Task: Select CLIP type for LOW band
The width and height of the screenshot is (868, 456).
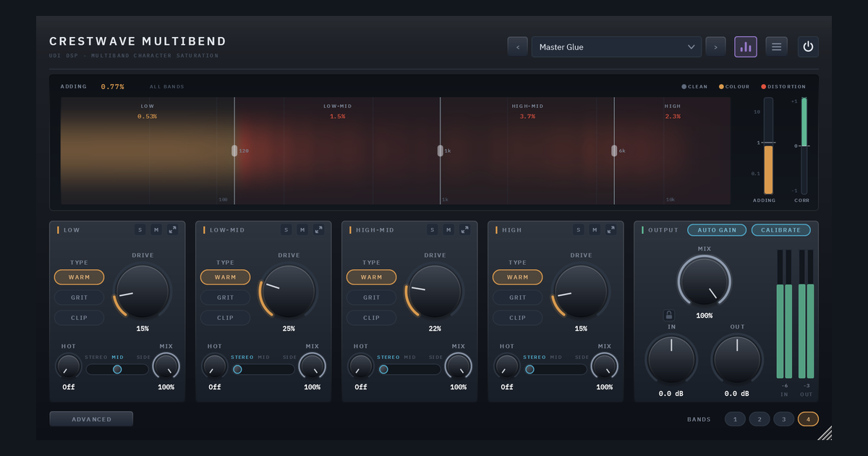Action: point(79,318)
